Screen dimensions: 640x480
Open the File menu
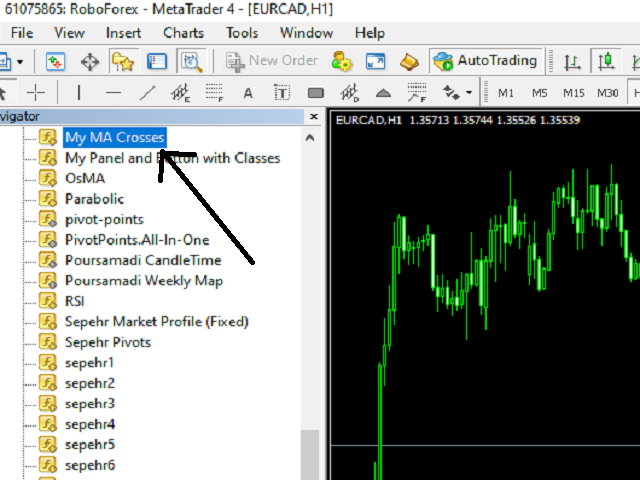(22, 33)
